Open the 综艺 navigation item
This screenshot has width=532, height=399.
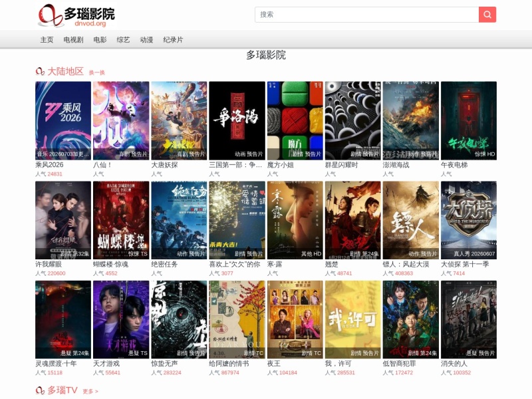[x=123, y=40]
